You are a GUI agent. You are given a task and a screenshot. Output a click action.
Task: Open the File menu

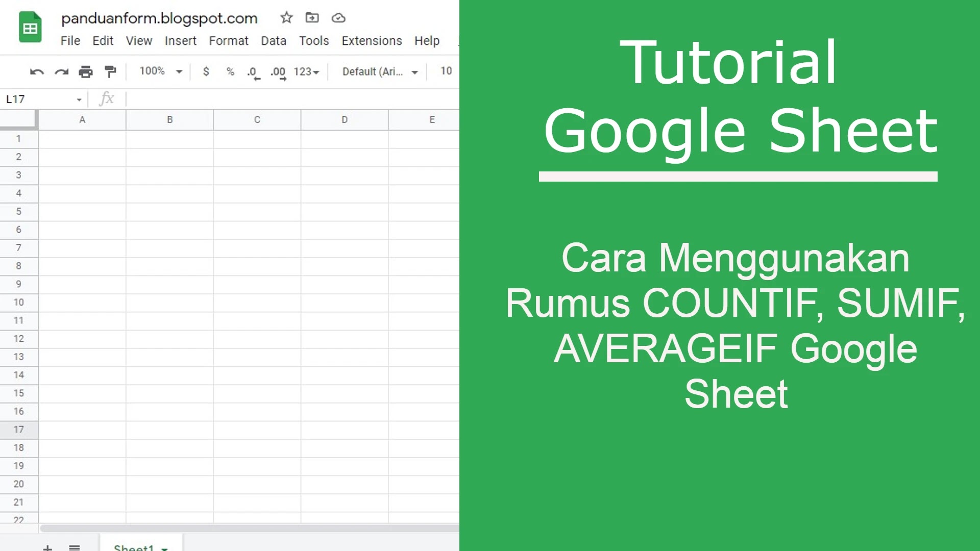(70, 41)
